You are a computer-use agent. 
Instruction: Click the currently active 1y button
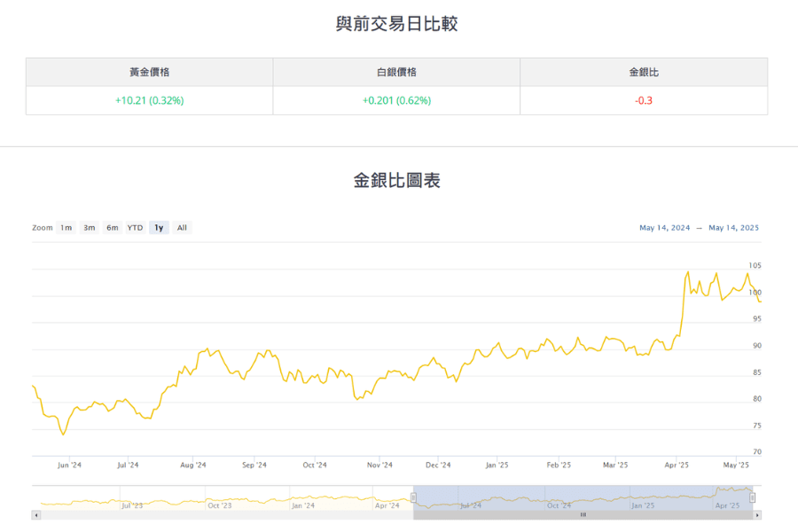tap(158, 228)
